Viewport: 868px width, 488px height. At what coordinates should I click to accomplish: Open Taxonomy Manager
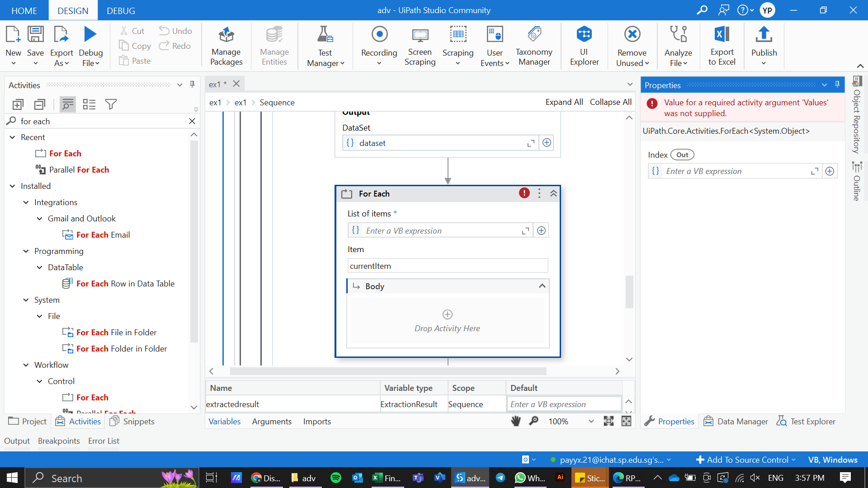tap(534, 46)
